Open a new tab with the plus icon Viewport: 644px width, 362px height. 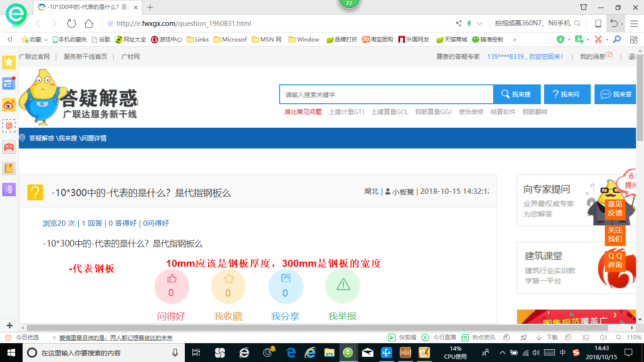(x=150, y=7)
